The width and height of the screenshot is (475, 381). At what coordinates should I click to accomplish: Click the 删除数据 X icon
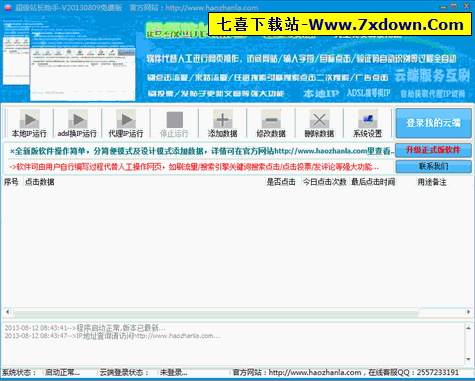tap(319, 119)
